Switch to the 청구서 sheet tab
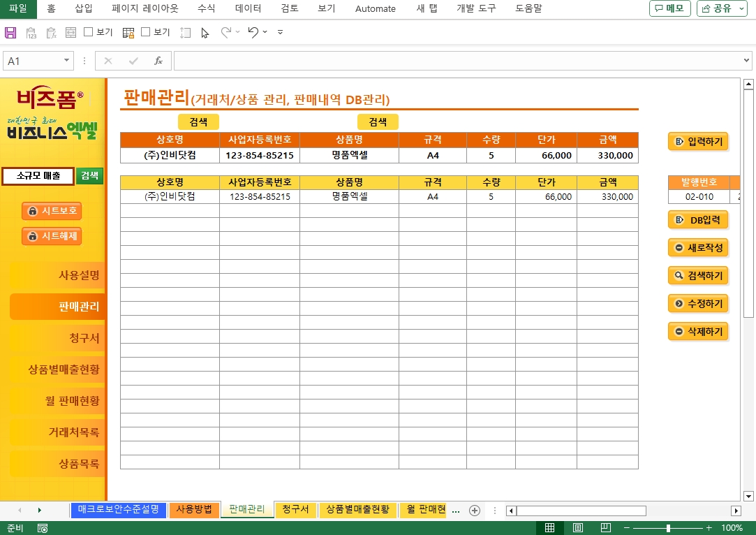Image resolution: width=756 pixels, height=535 pixels. [x=296, y=510]
